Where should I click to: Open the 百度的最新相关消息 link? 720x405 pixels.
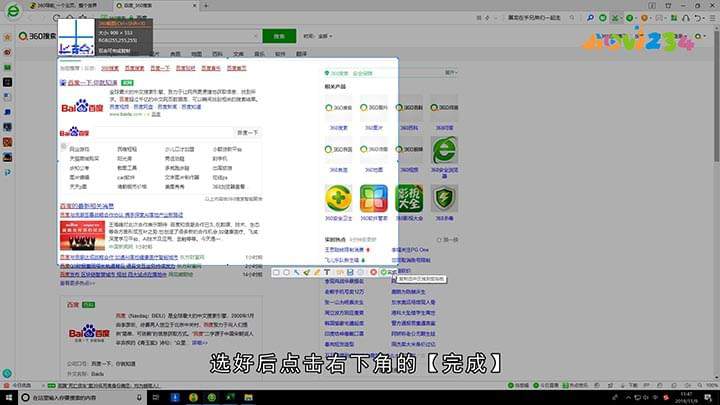pos(87,206)
